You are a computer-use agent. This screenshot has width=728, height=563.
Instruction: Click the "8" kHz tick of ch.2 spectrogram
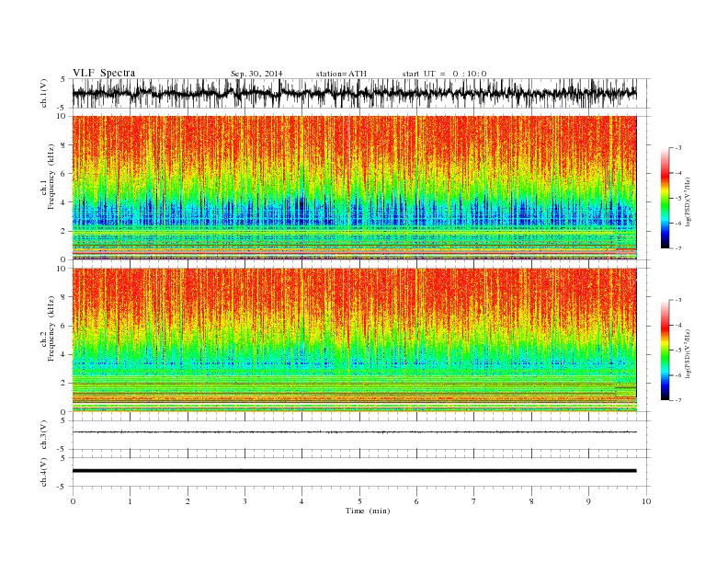point(64,297)
